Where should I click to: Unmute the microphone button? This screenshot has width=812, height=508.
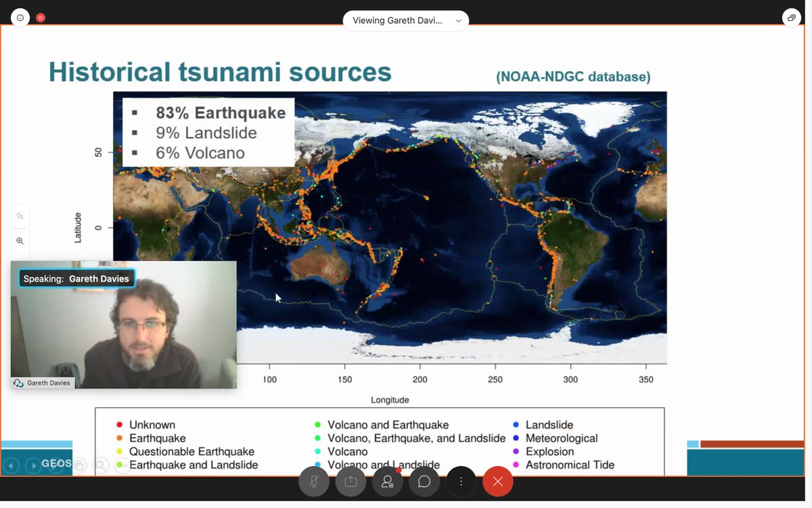point(314,482)
